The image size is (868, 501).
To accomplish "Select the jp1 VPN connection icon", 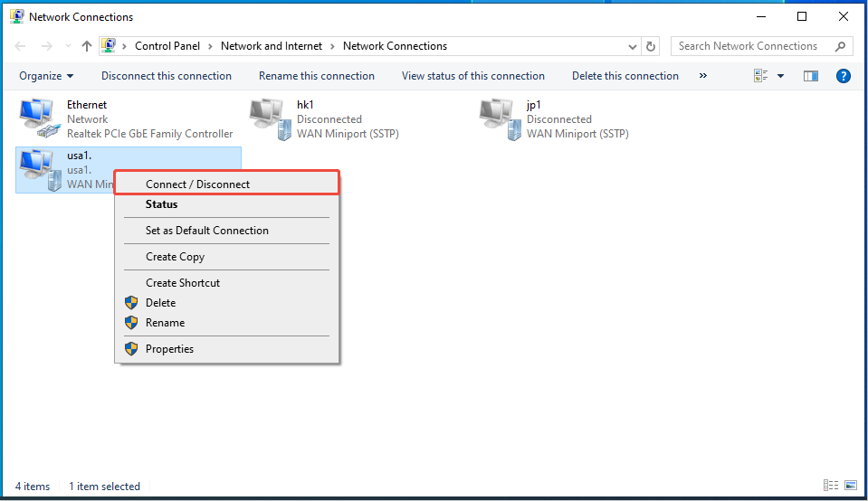I will [x=500, y=119].
